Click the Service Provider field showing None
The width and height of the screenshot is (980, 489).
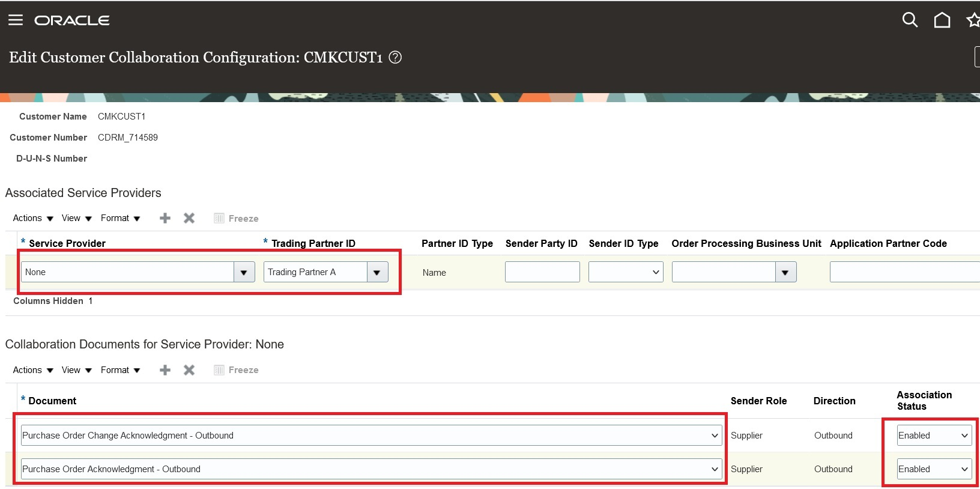[x=127, y=272]
